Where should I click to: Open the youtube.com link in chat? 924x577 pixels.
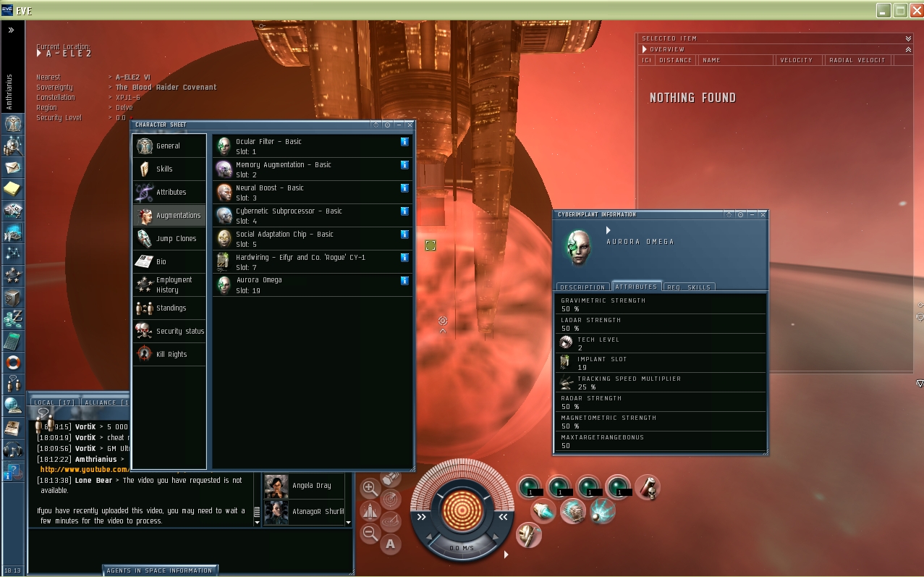[85, 469]
